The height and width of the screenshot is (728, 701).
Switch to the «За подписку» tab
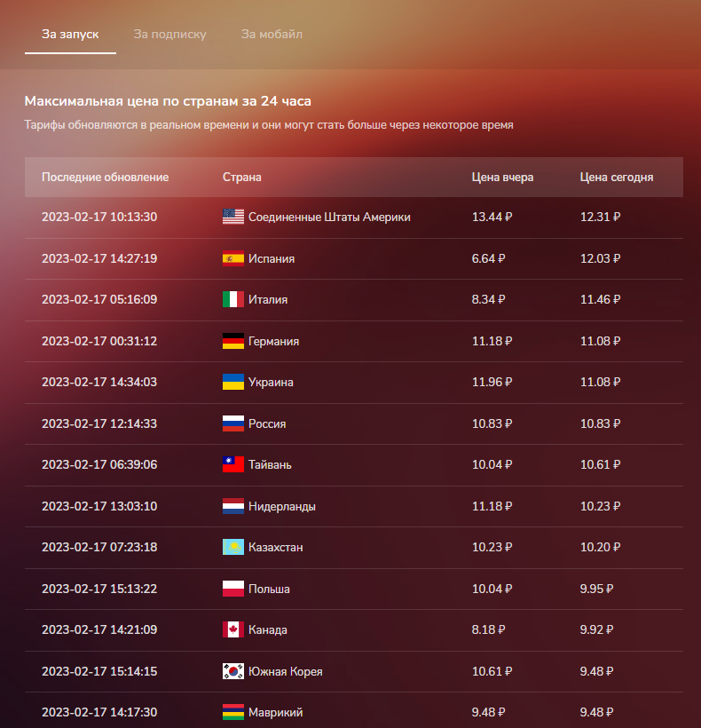(169, 35)
